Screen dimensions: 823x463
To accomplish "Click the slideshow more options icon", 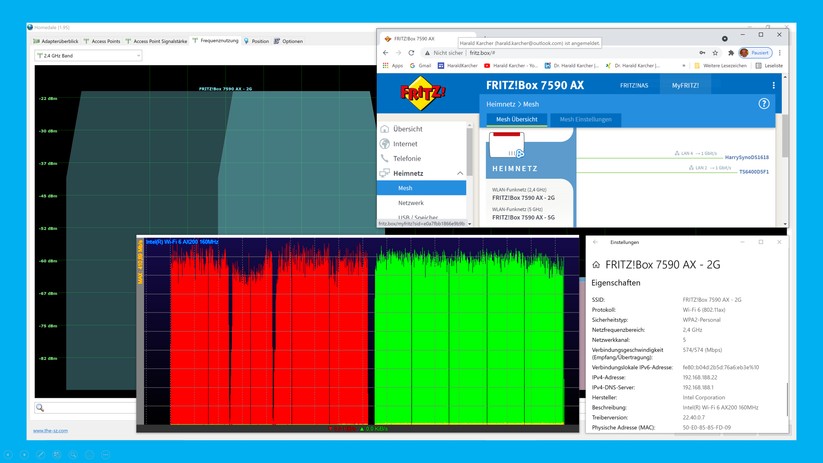I will tap(105, 455).
